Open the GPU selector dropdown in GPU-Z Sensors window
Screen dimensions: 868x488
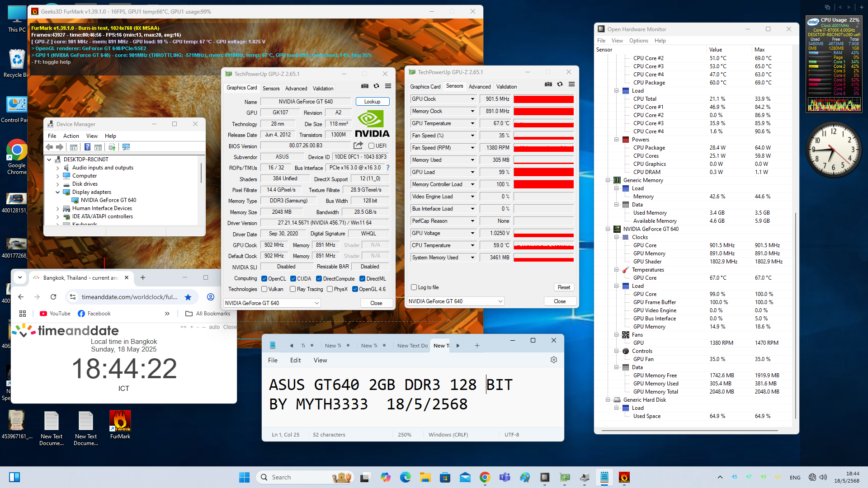[x=455, y=301]
